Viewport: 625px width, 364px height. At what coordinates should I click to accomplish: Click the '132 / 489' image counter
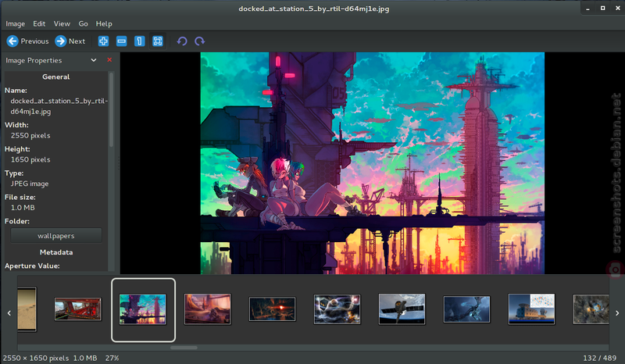tap(599, 358)
